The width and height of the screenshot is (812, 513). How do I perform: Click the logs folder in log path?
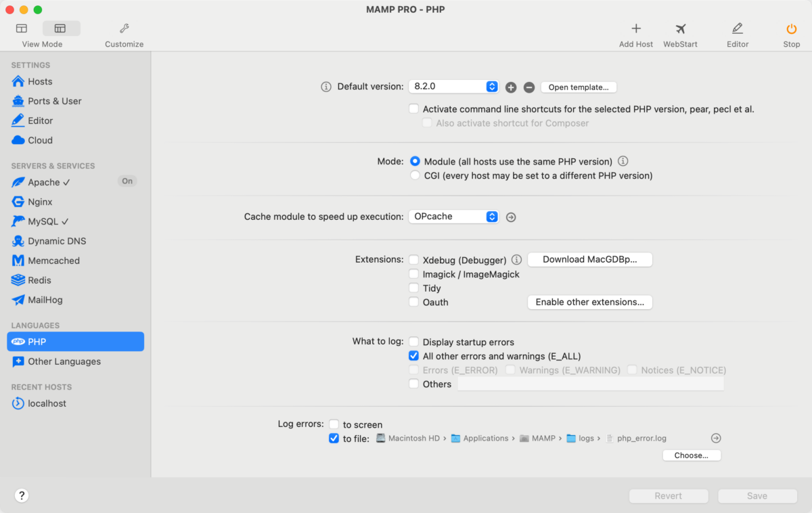click(x=580, y=439)
